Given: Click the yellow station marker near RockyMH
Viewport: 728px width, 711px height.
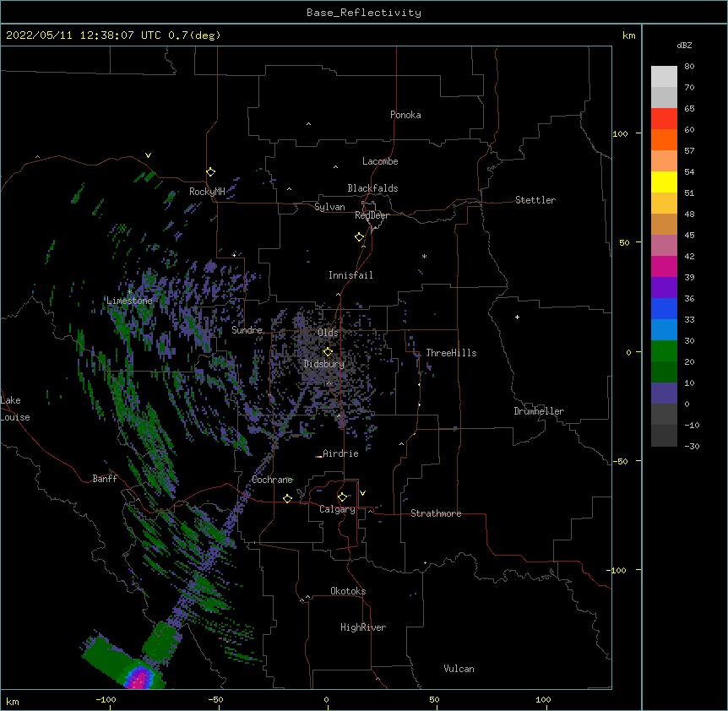Looking at the screenshot, I should pyautogui.click(x=211, y=172).
